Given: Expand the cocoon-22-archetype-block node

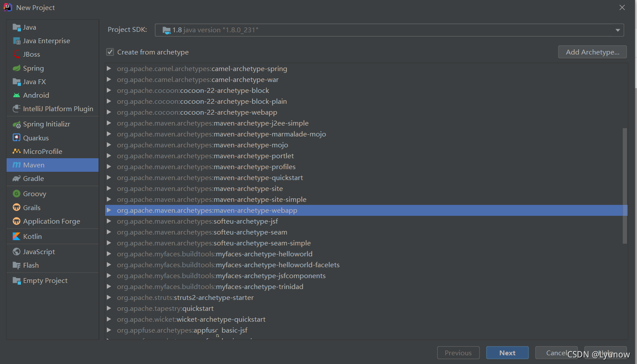Looking at the screenshot, I should tap(109, 91).
